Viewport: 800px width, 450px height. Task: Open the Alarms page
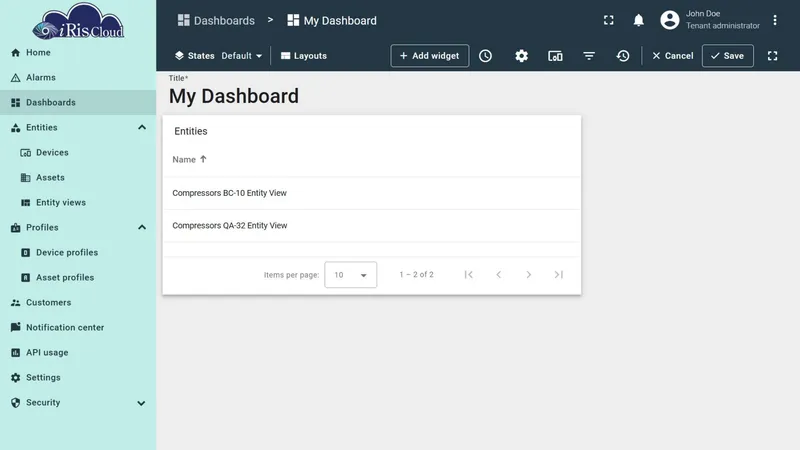click(78, 78)
